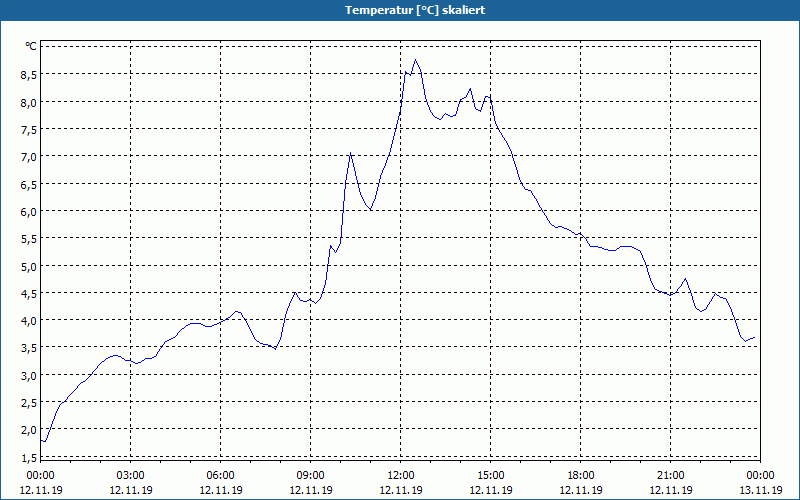Viewport: 800px width, 500px height.
Task: Click the 12:00 time axis label
Action: pyautogui.click(x=401, y=476)
